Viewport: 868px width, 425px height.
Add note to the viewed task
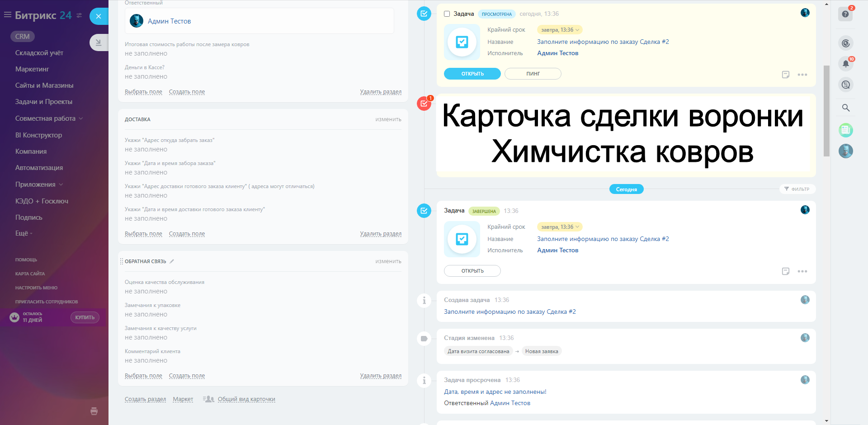[786, 75]
